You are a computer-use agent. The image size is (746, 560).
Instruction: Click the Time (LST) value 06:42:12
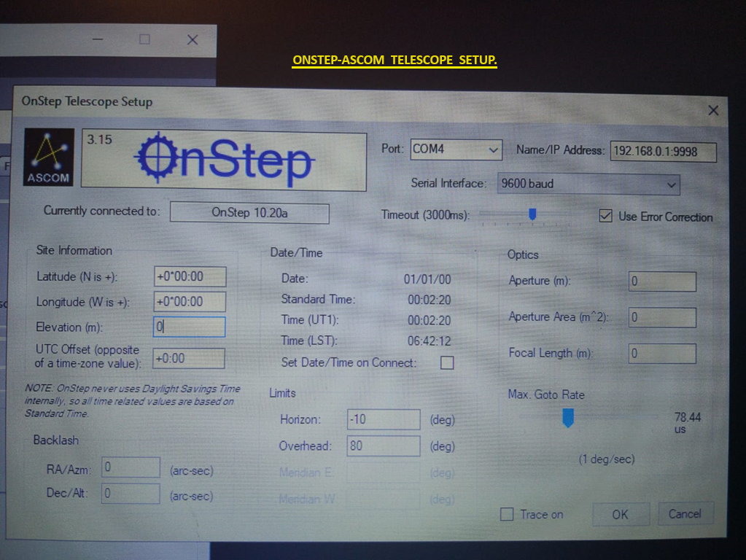(x=429, y=341)
